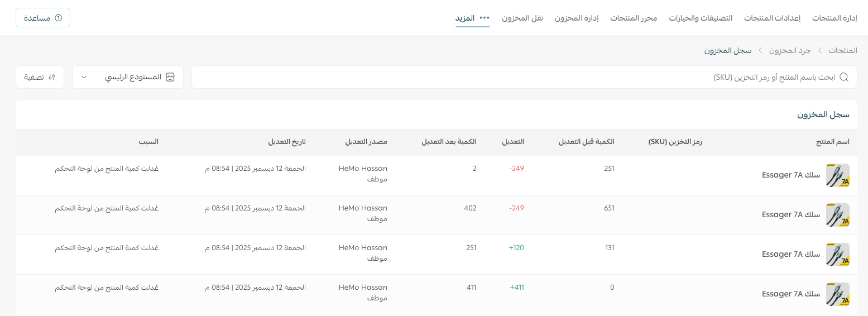Open إدارة المخزون tab

(x=576, y=18)
